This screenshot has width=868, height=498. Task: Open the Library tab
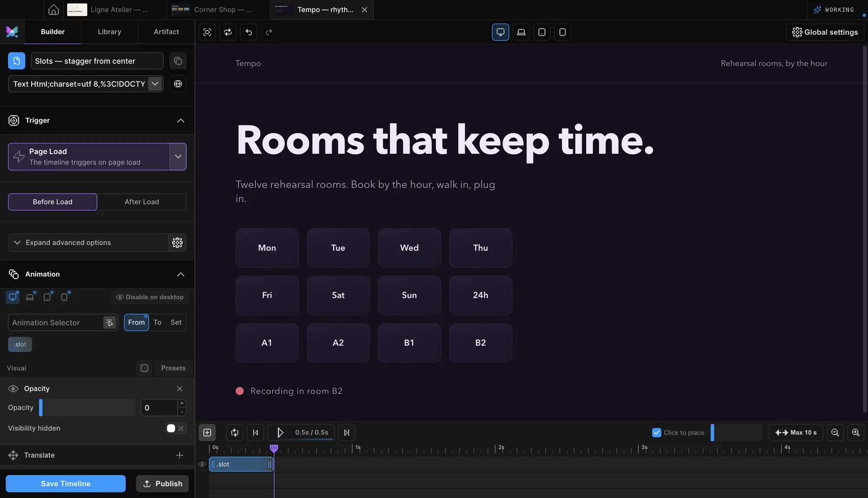(109, 32)
